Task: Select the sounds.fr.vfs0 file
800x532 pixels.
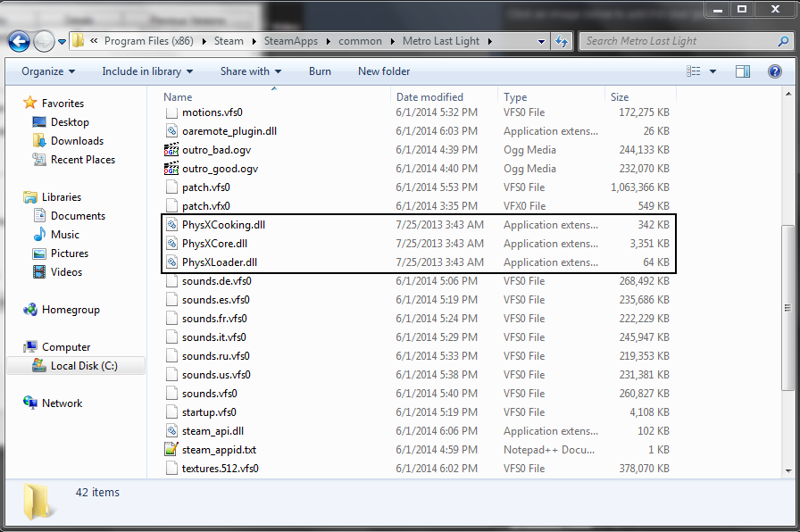Action: tap(214, 319)
